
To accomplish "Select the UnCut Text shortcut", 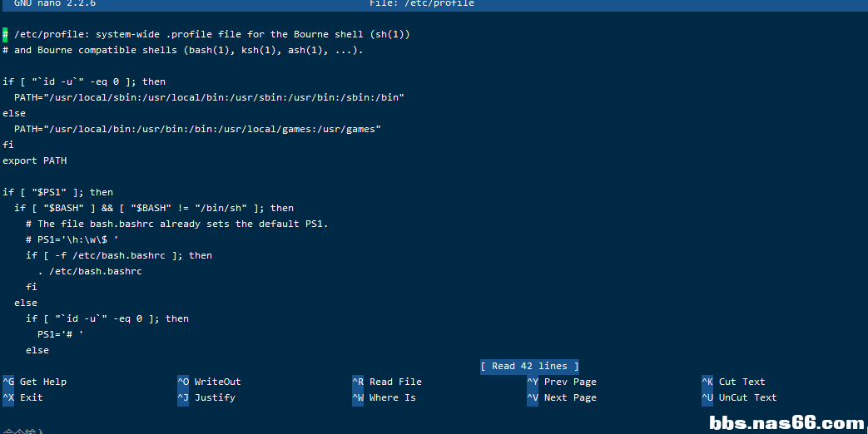I will tap(747, 397).
